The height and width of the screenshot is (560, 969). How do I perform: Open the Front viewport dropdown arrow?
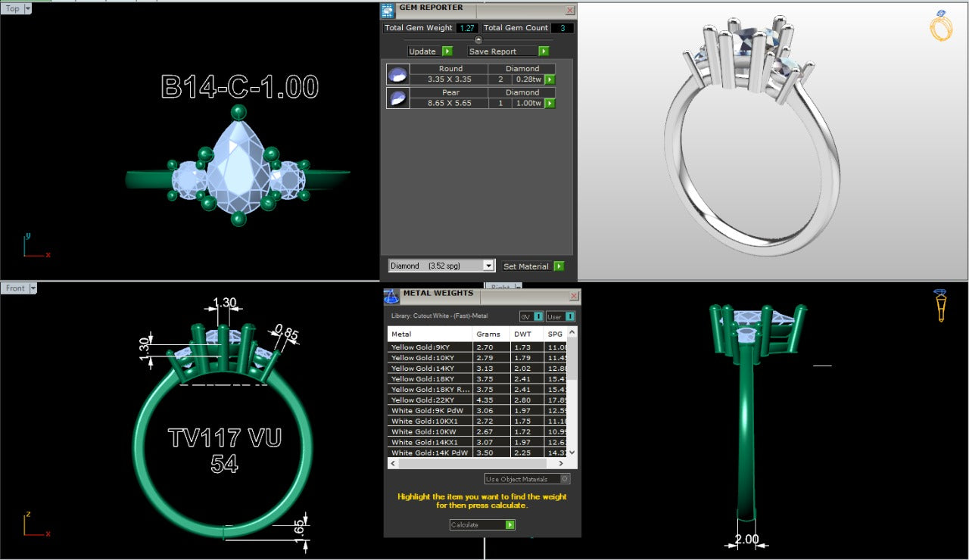click(33, 288)
